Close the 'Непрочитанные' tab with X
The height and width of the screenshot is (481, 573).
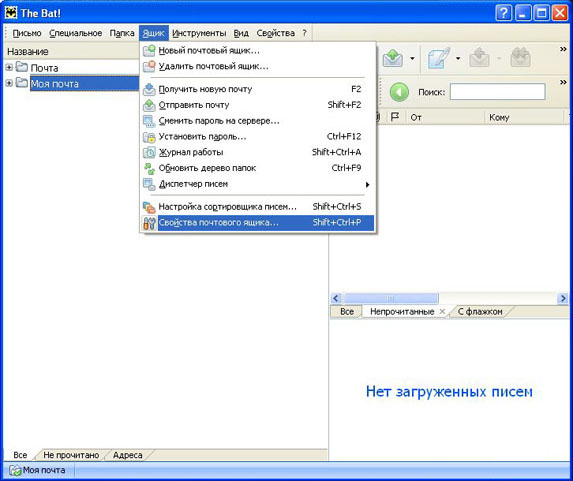[442, 312]
